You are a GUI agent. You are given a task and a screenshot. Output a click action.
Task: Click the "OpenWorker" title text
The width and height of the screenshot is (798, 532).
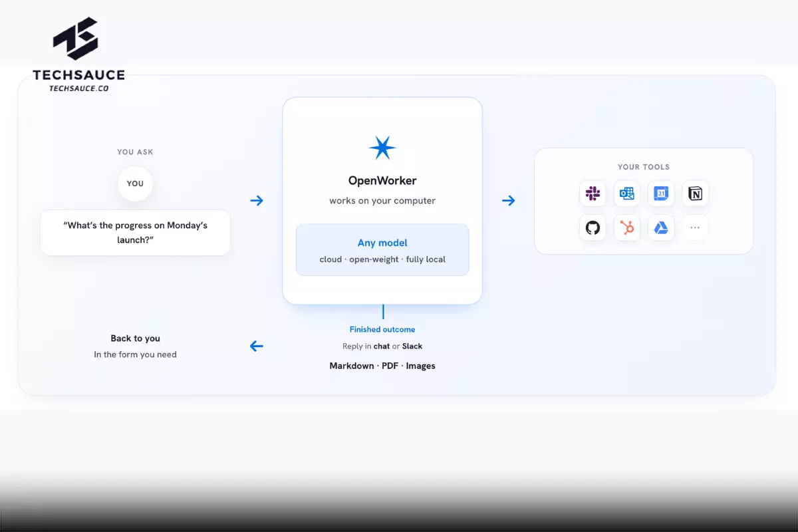382,180
